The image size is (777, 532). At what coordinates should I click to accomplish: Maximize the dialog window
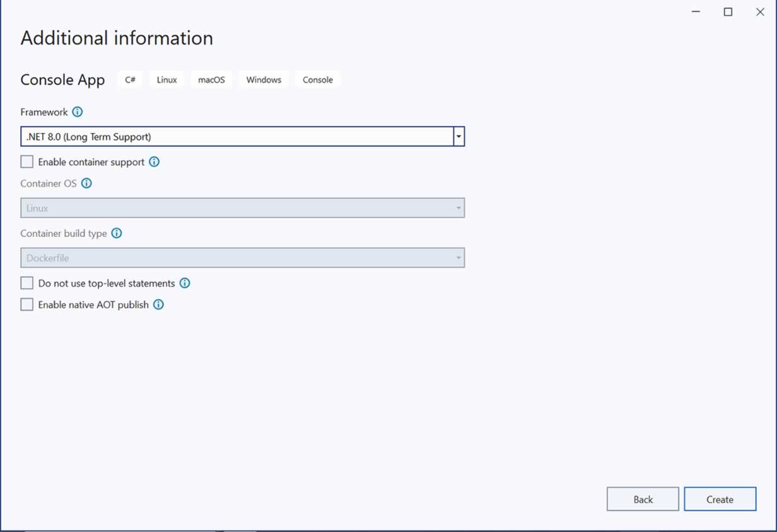coord(728,12)
